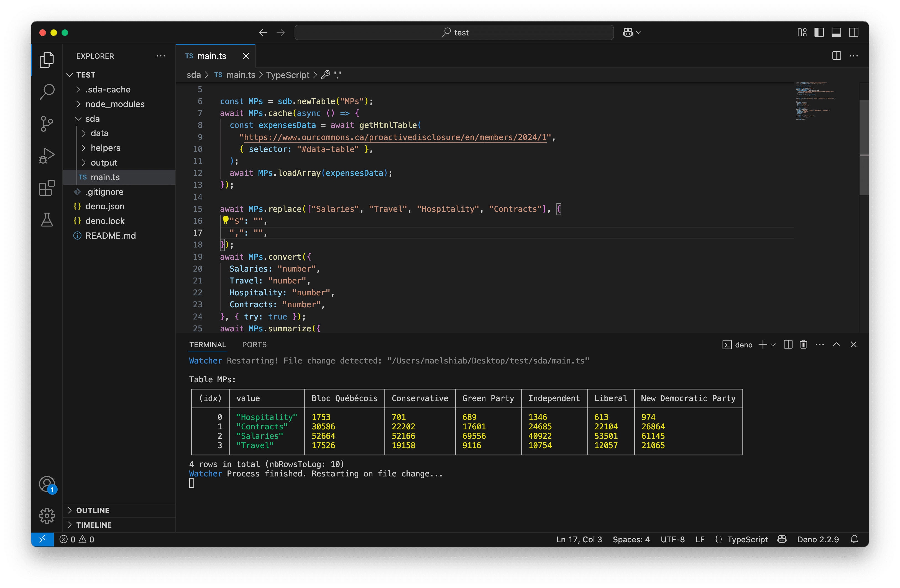This screenshot has height=588, width=900.
Task: Open the Testing flask view
Action: tap(47, 220)
